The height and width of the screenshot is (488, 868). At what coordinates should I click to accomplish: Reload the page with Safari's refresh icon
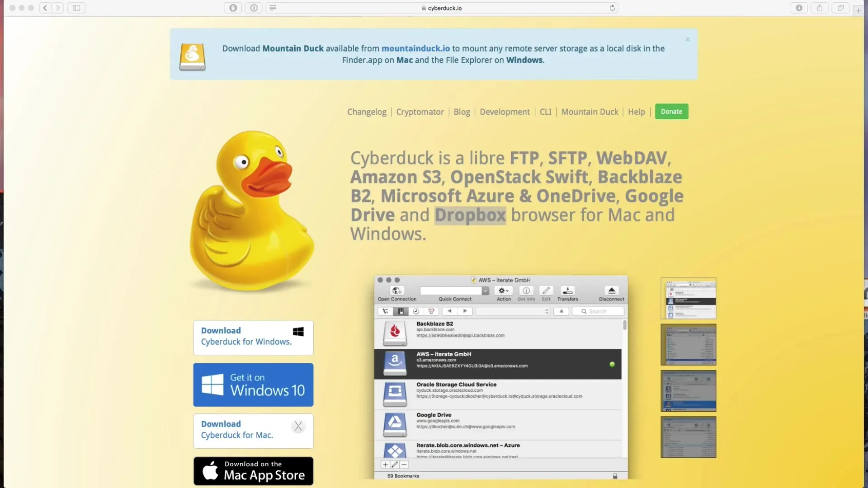click(x=613, y=8)
